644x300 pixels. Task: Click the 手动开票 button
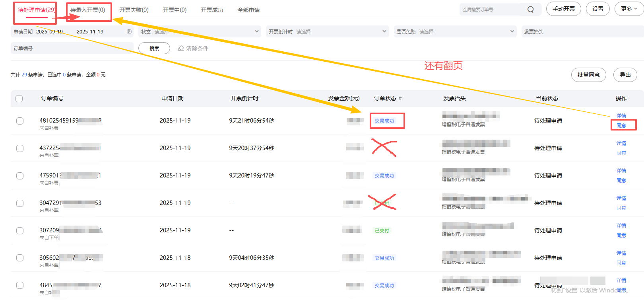[564, 9]
